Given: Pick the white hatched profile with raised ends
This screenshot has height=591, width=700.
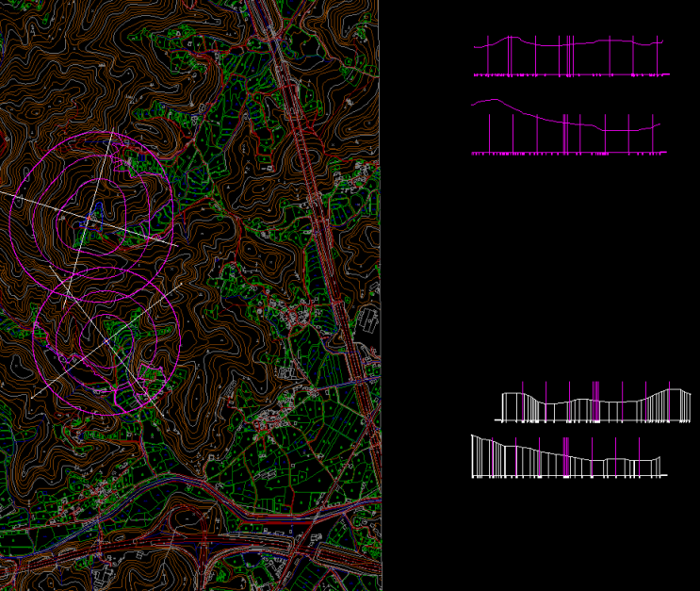Looking at the screenshot, I should 596,405.
